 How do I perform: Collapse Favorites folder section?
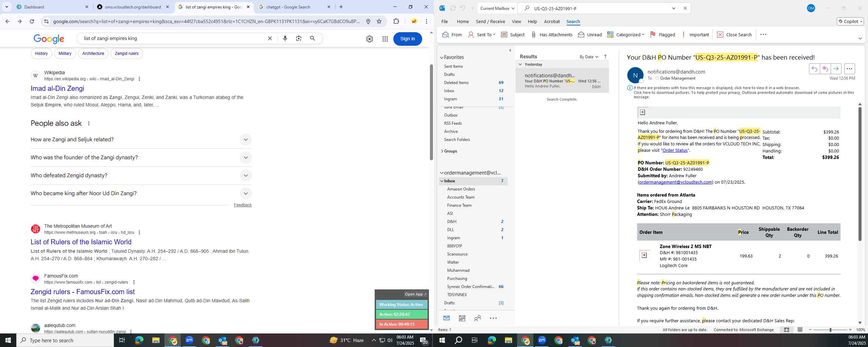pyautogui.click(x=442, y=57)
